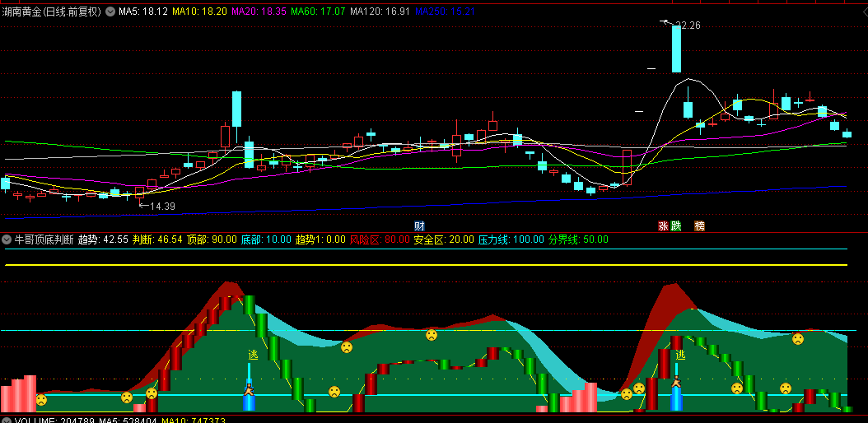
Task: Expand the VOLUME panel dropdown arrow
Action: tap(7, 421)
